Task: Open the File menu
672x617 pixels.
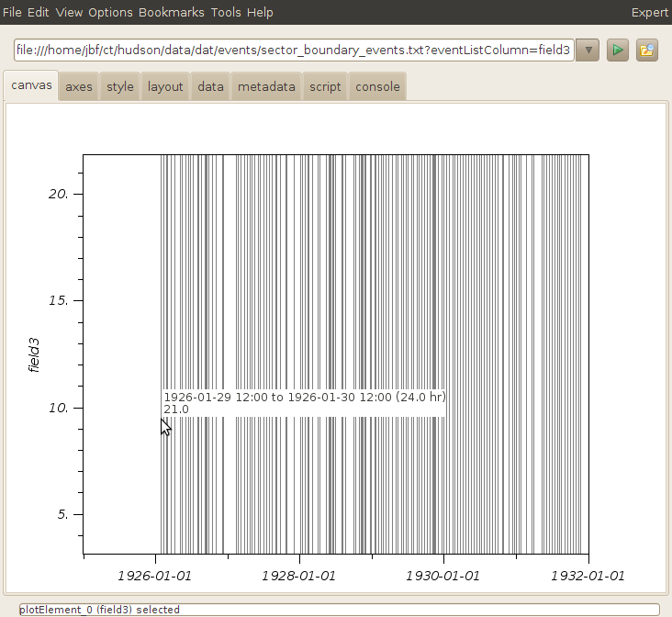Action: (x=13, y=12)
